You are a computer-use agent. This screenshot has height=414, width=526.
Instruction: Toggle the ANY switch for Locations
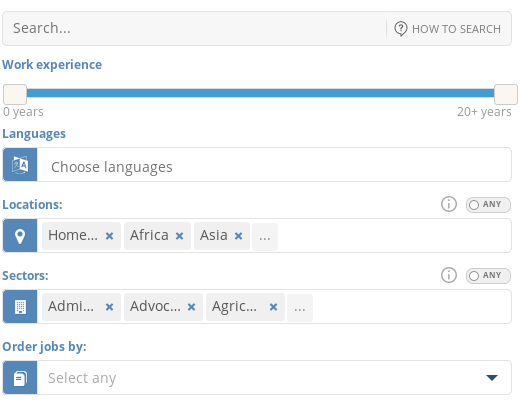coord(488,205)
